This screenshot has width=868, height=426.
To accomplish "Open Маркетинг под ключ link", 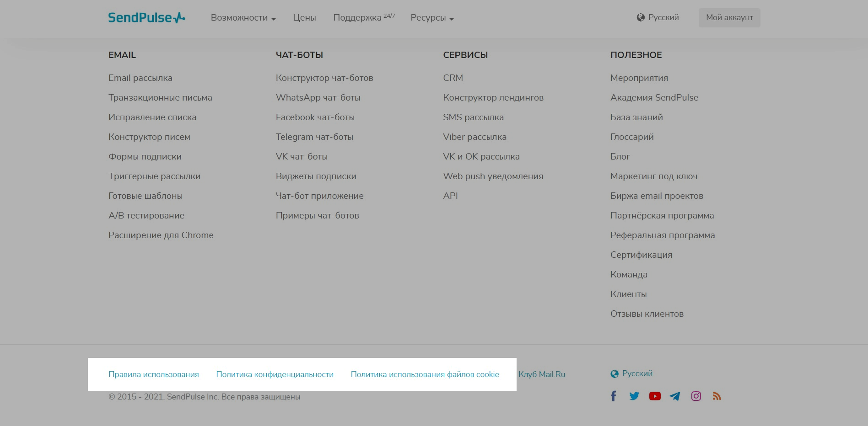I will pos(654,176).
